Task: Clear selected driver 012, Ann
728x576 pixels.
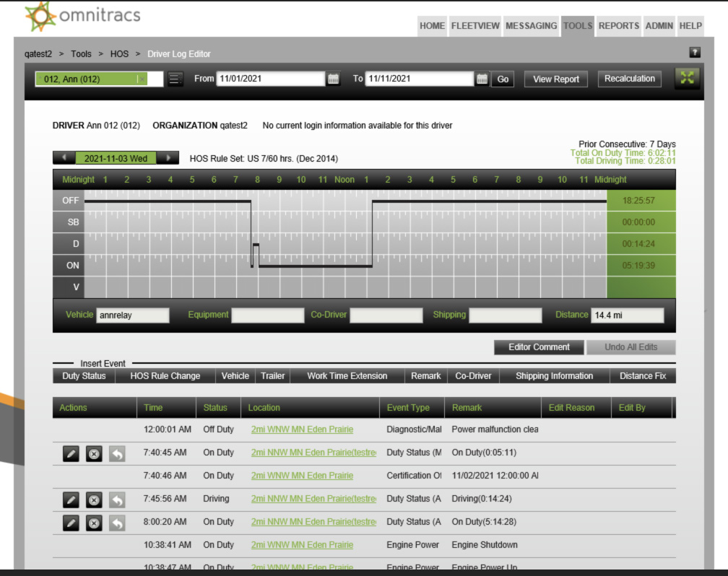Action: coord(142,79)
